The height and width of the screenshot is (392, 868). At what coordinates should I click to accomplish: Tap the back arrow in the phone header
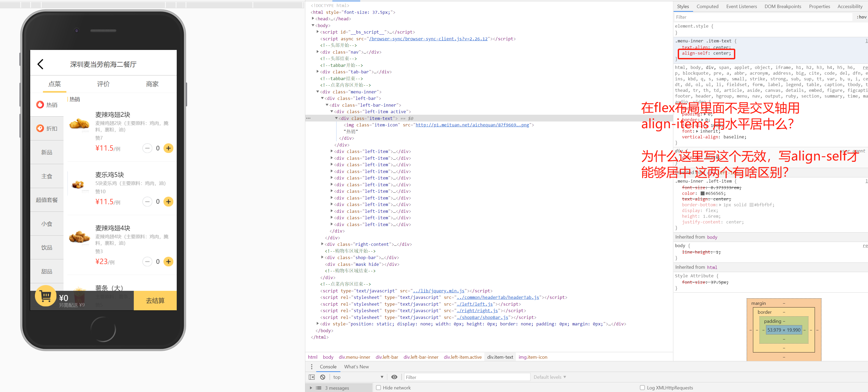pos(40,64)
